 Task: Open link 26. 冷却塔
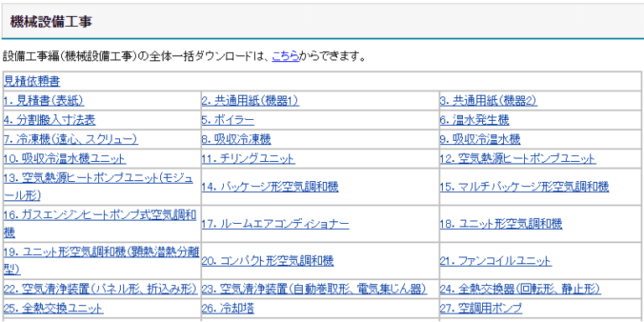[x=228, y=308]
